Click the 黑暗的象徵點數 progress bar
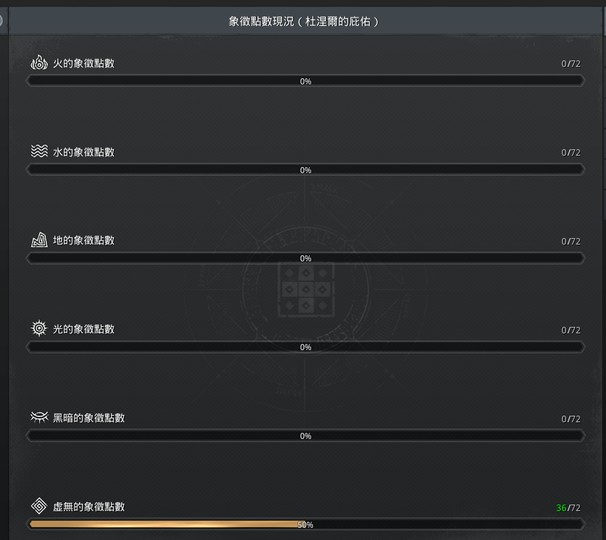The image size is (606, 540). coord(305,436)
